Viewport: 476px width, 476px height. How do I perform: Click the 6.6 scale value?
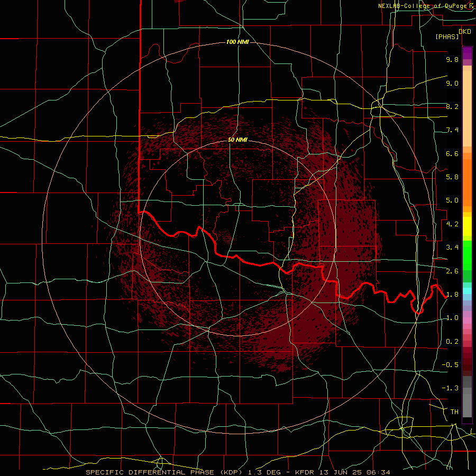(x=452, y=153)
